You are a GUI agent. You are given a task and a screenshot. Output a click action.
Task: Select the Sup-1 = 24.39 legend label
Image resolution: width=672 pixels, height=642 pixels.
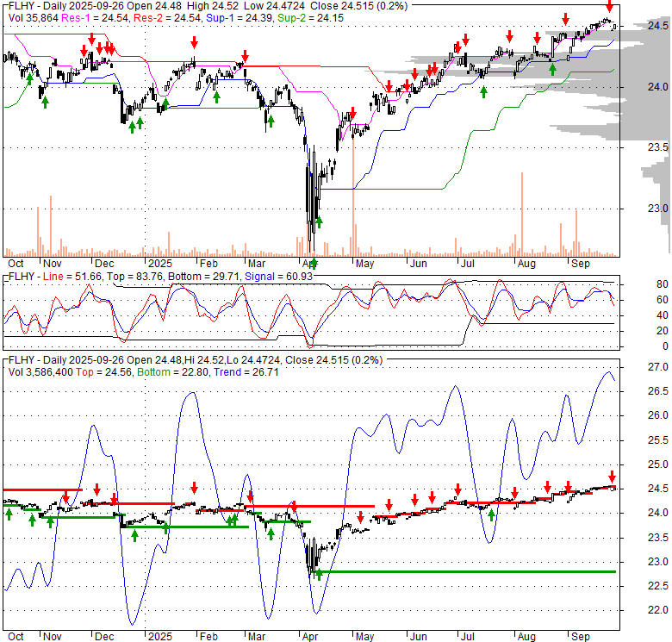[x=240, y=18]
